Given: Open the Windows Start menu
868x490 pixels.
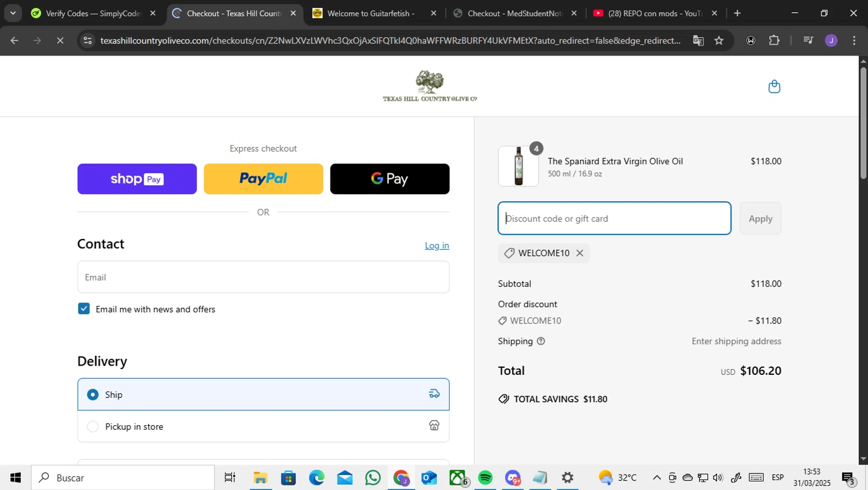Looking at the screenshot, I should pyautogui.click(x=16, y=478).
